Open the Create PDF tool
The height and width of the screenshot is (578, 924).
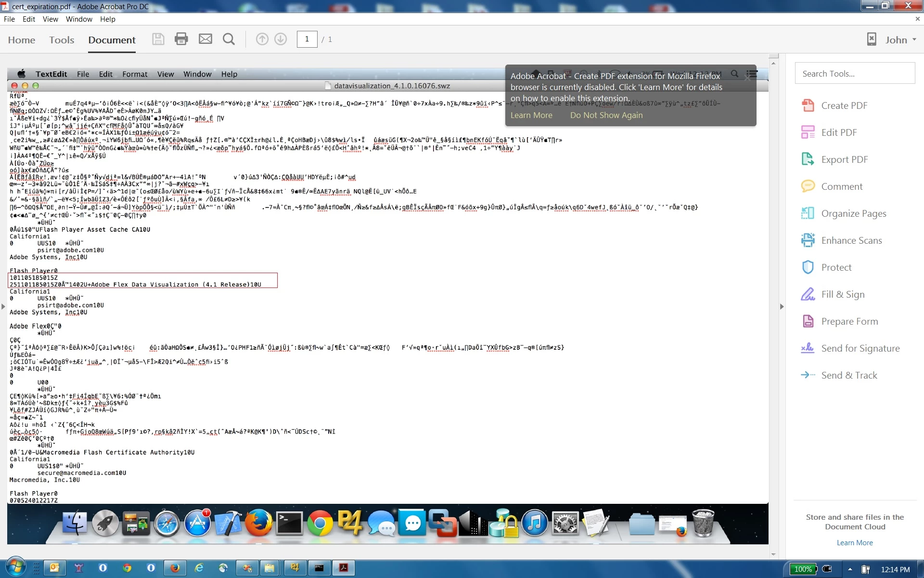[844, 105]
